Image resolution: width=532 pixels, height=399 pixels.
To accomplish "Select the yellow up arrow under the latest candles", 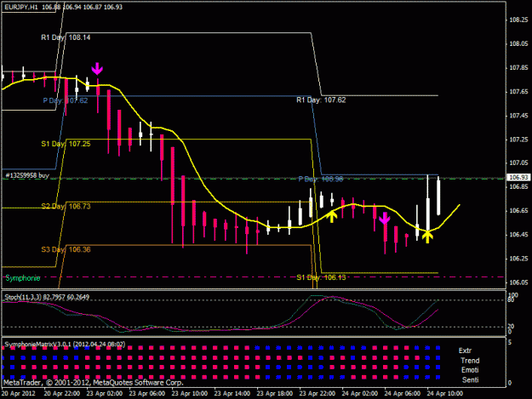I will click(x=427, y=237).
